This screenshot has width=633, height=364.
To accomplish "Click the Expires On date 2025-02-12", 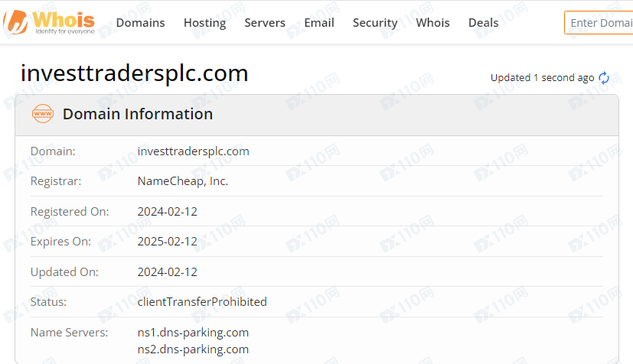I will click(x=168, y=242).
